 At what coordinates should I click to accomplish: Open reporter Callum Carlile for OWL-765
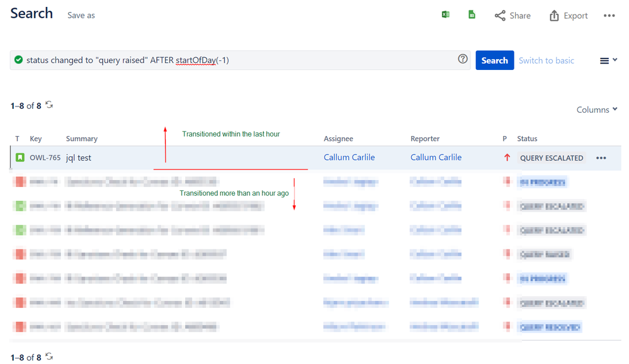(x=436, y=157)
